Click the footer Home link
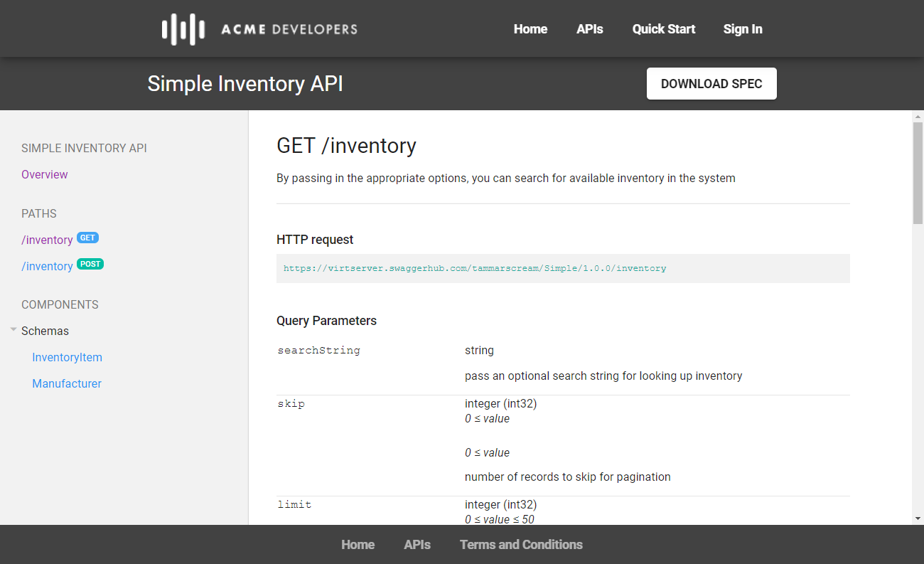The width and height of the screenshot is (924, 564). pyautogui.click(x=358, y=545)
